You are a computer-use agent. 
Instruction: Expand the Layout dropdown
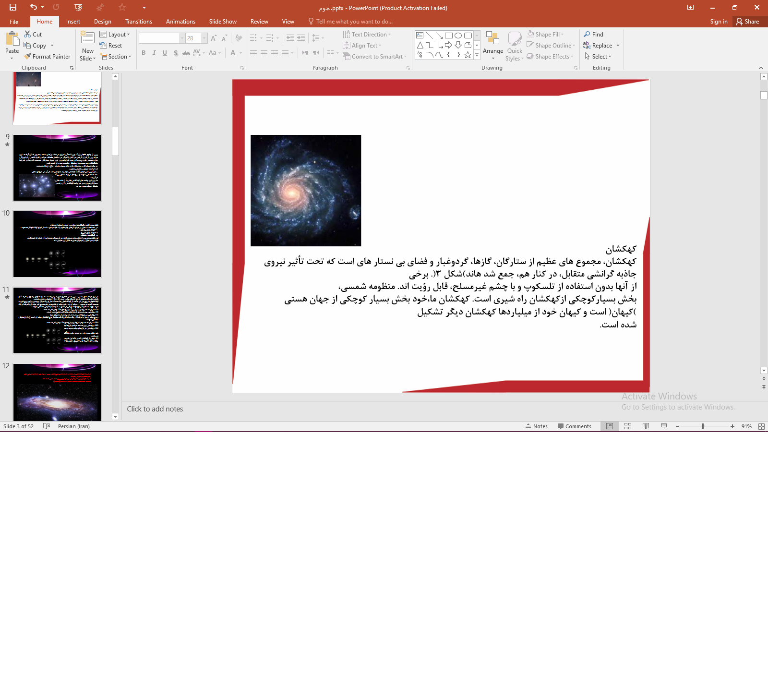coord(115,35)
